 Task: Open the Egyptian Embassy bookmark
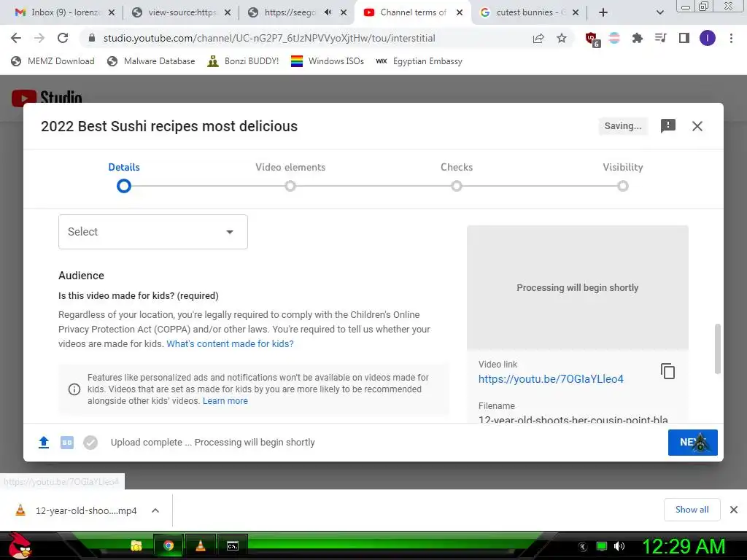coord(419,61)
